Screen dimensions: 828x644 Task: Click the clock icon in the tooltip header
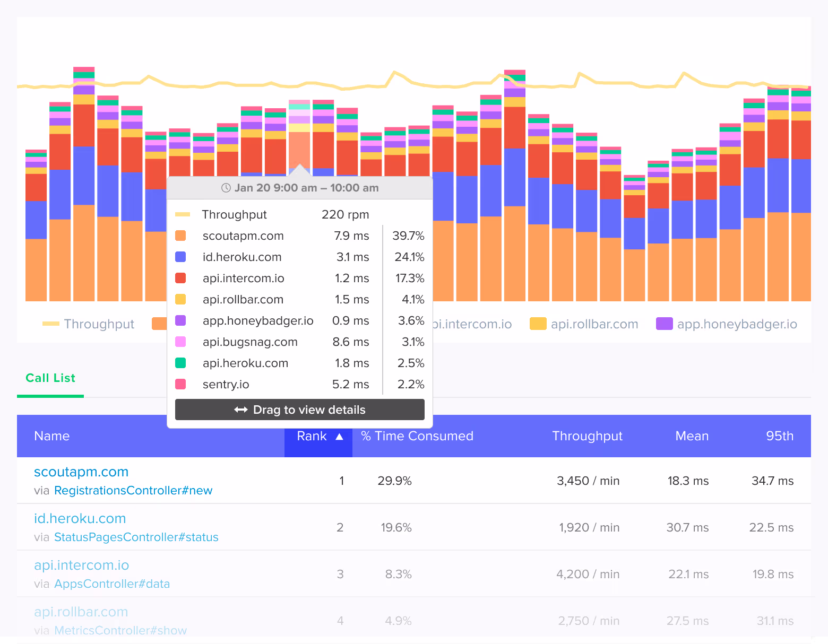[x=225, y=187]
